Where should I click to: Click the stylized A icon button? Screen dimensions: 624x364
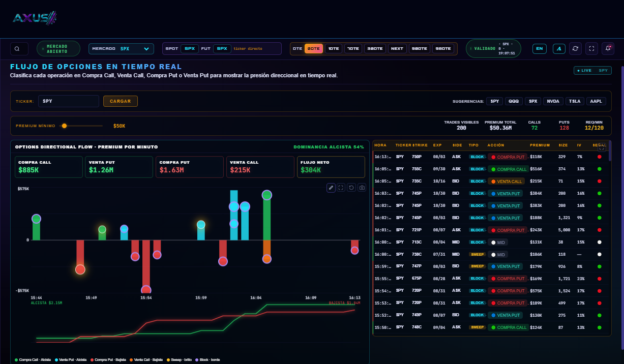point(559,49)
